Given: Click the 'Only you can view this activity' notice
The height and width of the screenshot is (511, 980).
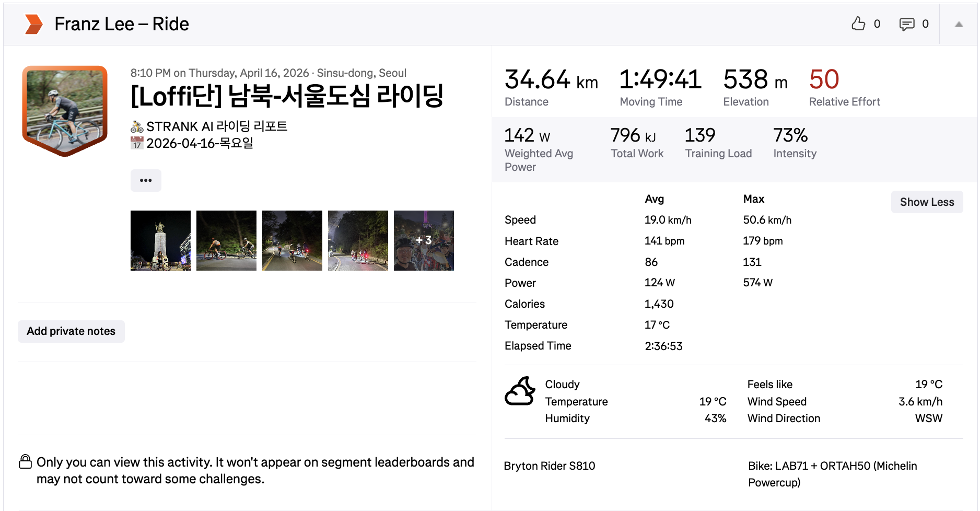Looking at the screenshot, I should pyautogui.click(x=255, y=471).
